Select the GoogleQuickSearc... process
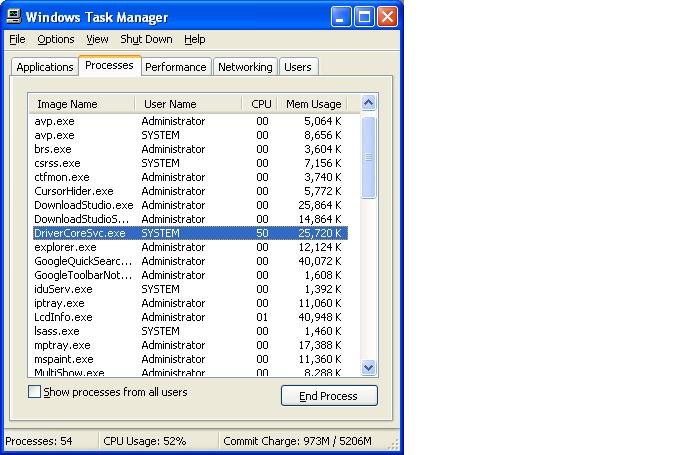Screen dimensions: 680x455 tap(190, 261)
